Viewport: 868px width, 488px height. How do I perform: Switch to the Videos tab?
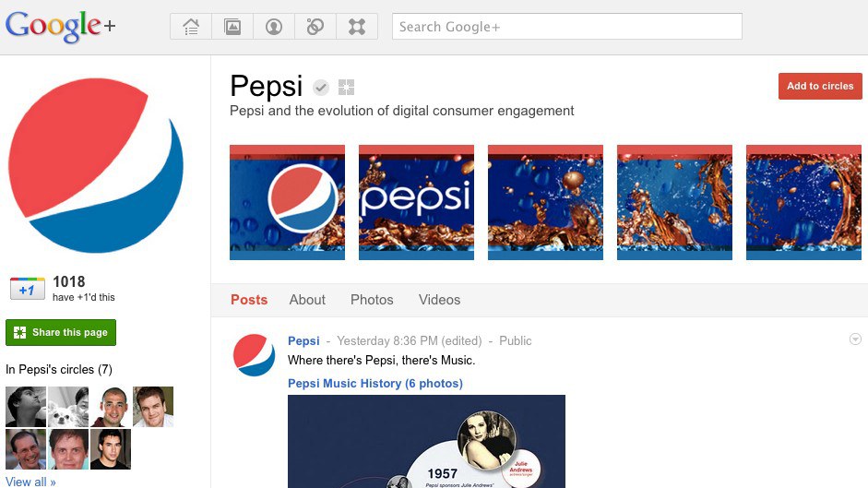point(440,300)
